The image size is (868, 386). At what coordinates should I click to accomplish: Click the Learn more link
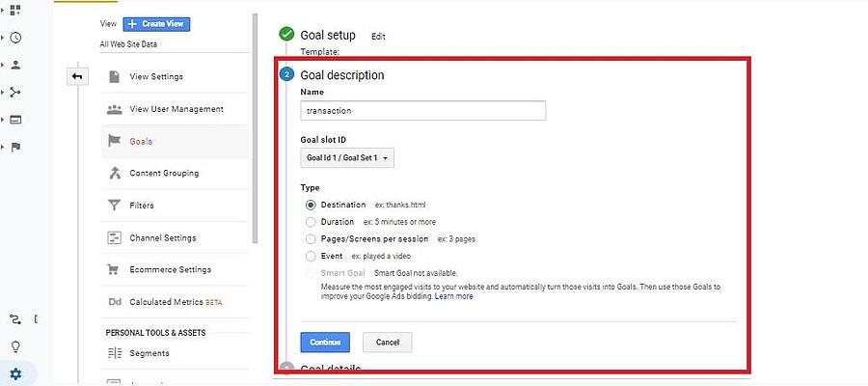(x=453, y=296)
